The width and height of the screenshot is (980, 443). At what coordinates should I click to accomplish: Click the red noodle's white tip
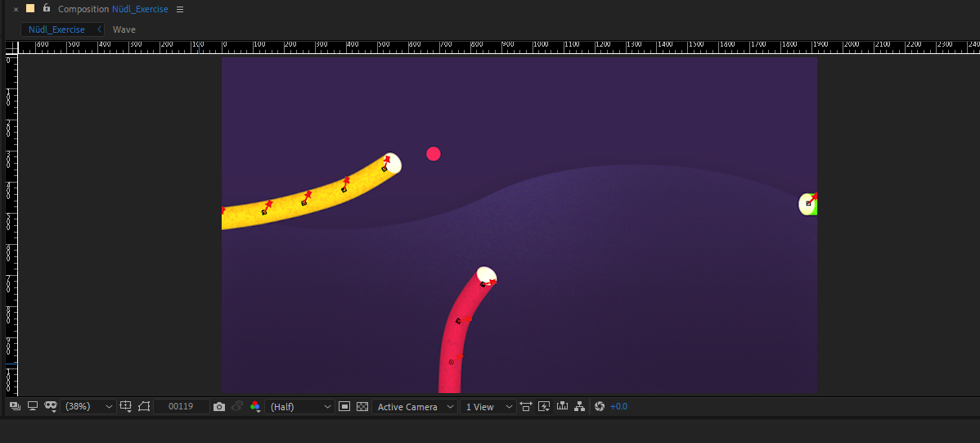click(487, 274)
